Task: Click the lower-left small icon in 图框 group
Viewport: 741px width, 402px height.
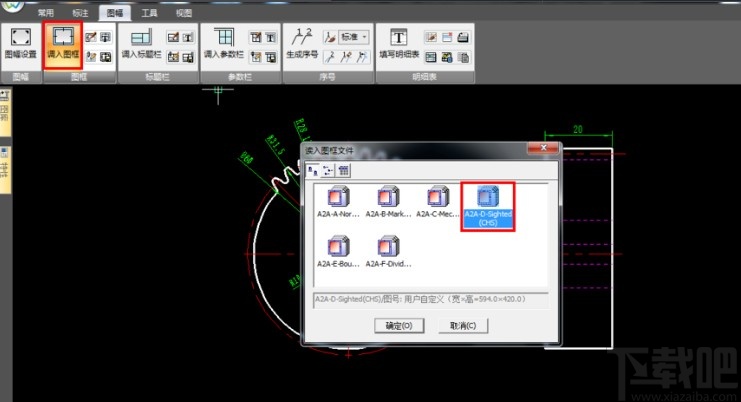Action: click(x=91, y=57)
